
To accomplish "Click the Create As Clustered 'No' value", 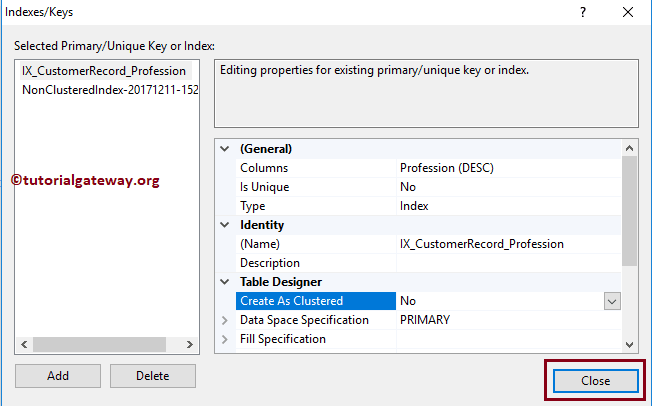I will 408,301.
